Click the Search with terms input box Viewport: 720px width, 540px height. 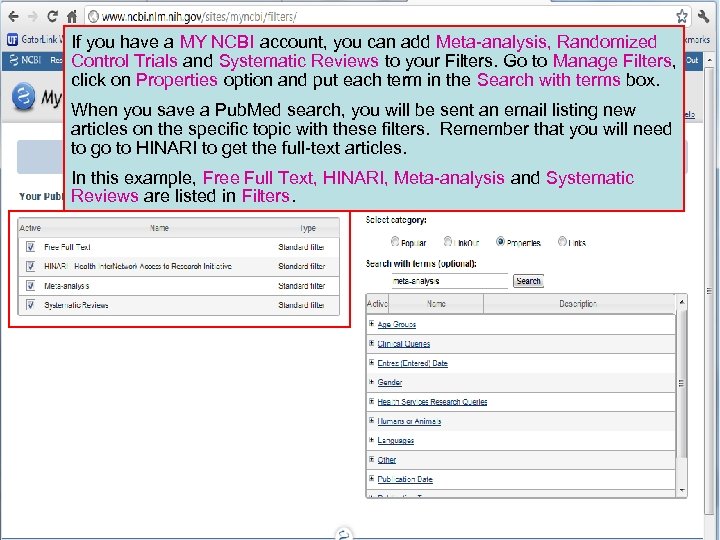[450, 281]
